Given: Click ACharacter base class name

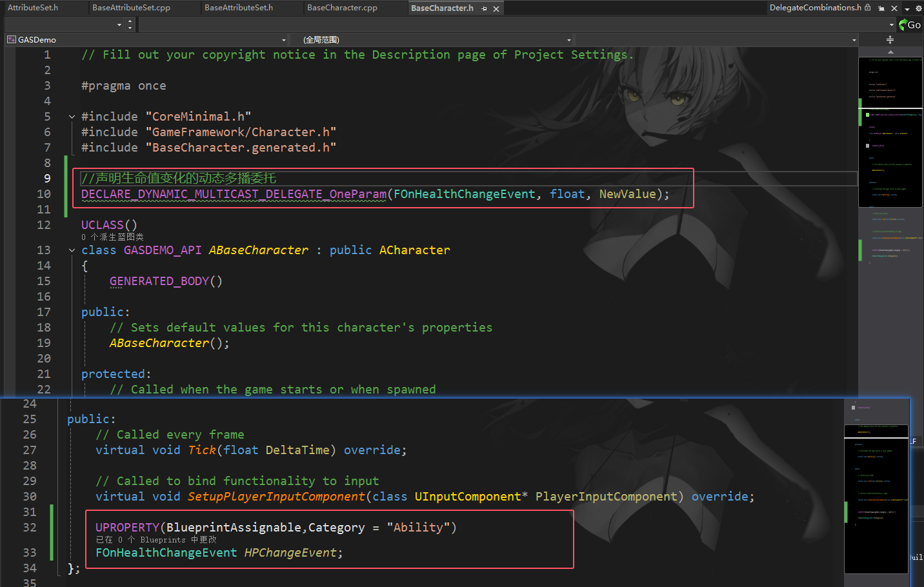Looking at the screenshot, I should pyautogui.click(x=415, y=250).
